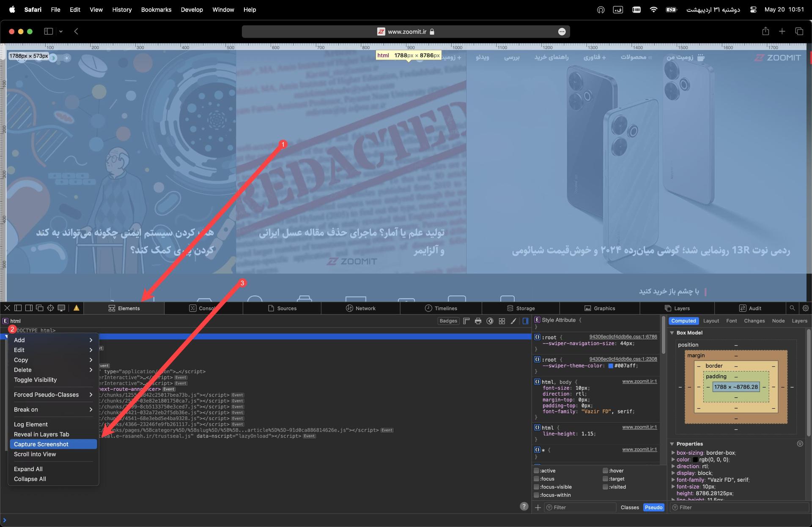Screen dimensions: 812x527
Task: Choose Log Element menu item
Action: 53,424
